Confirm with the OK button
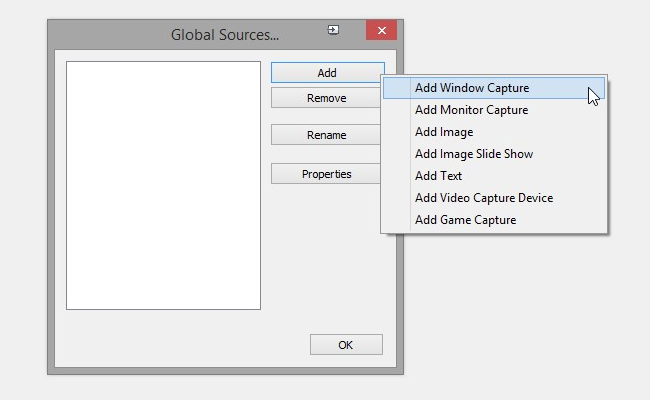Screen dimensions: 650x400 point(346,344)
